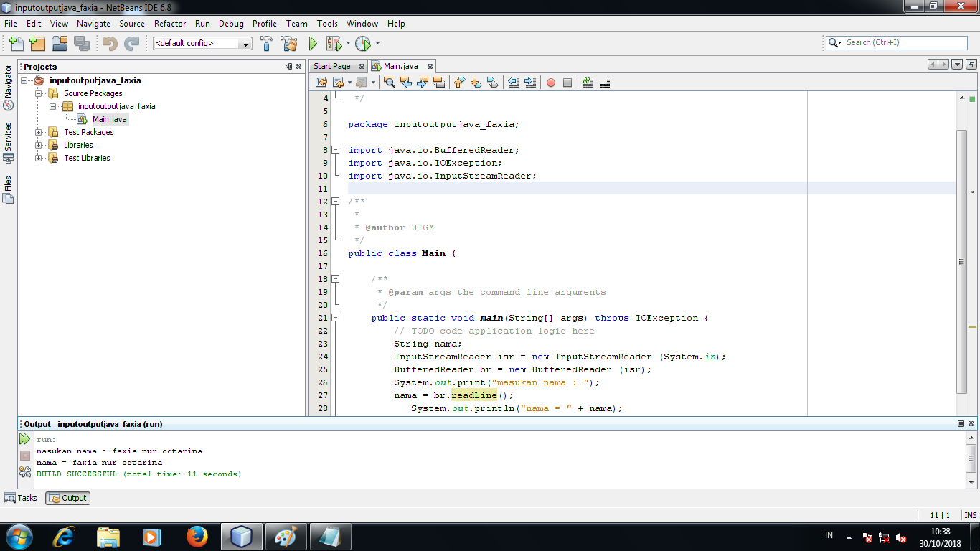Click the Output button at the bottom
Viewport: 980px width, 551px height.
click(67, 498)
